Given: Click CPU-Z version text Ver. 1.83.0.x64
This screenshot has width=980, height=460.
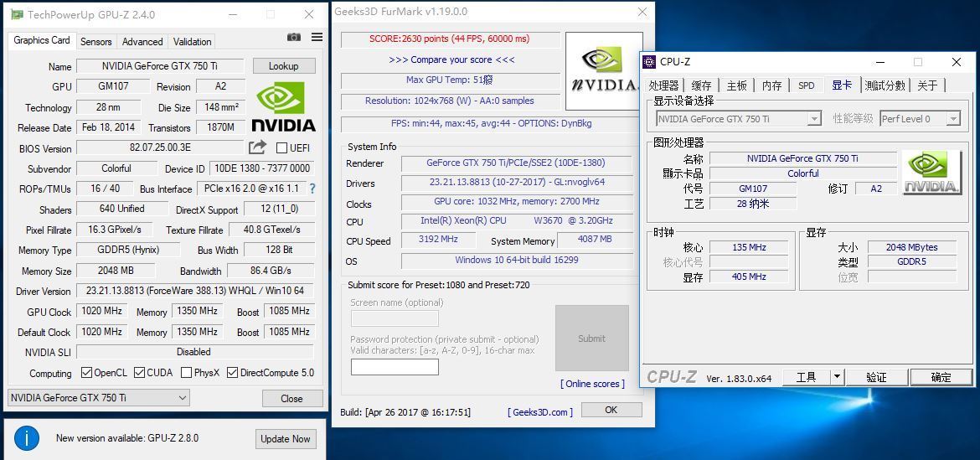Looking at the screenshot, I should (739, 378).
